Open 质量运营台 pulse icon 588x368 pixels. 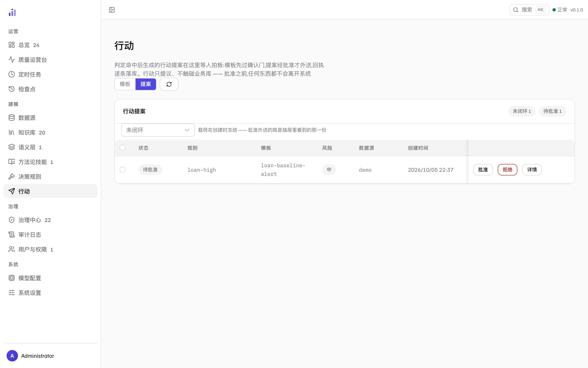pyautogui.click(x=11, y=59)
